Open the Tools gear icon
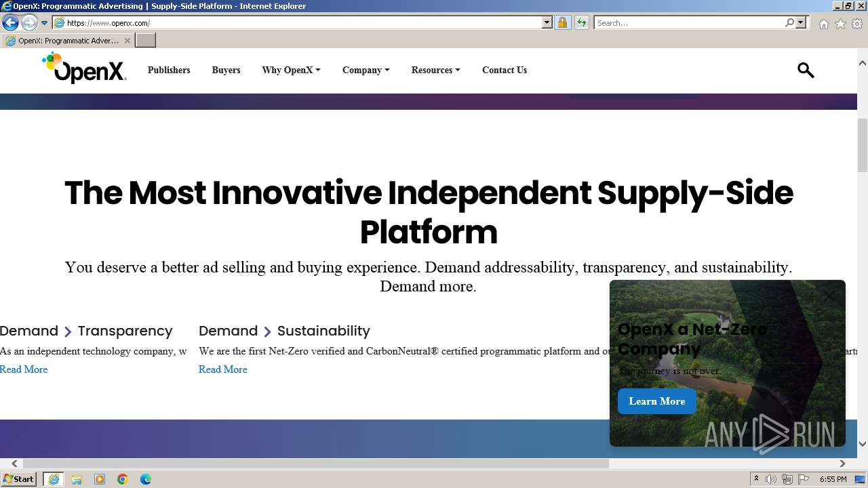The height and width of the screenshot is (488, 868). pos(857,24)
